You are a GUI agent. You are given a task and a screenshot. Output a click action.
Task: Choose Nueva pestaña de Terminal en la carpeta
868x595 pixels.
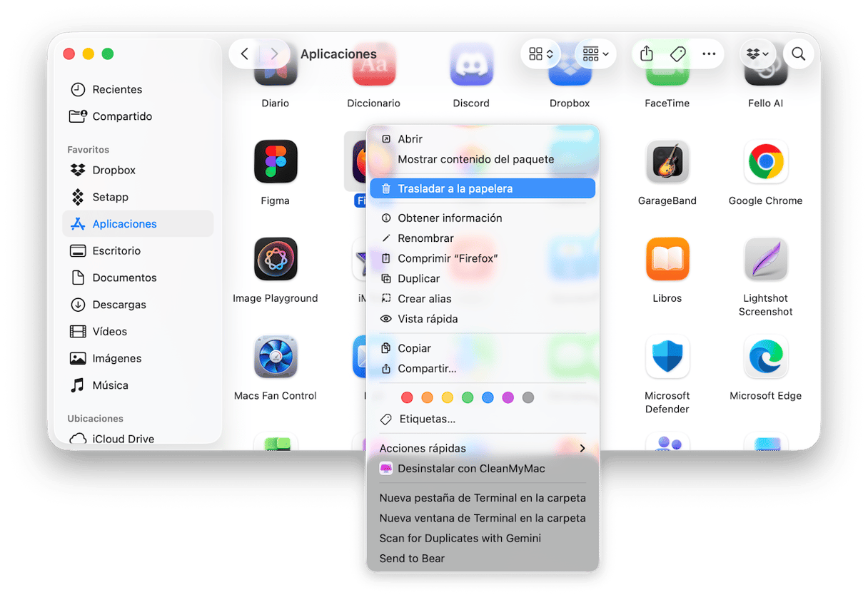pos(483,498)
